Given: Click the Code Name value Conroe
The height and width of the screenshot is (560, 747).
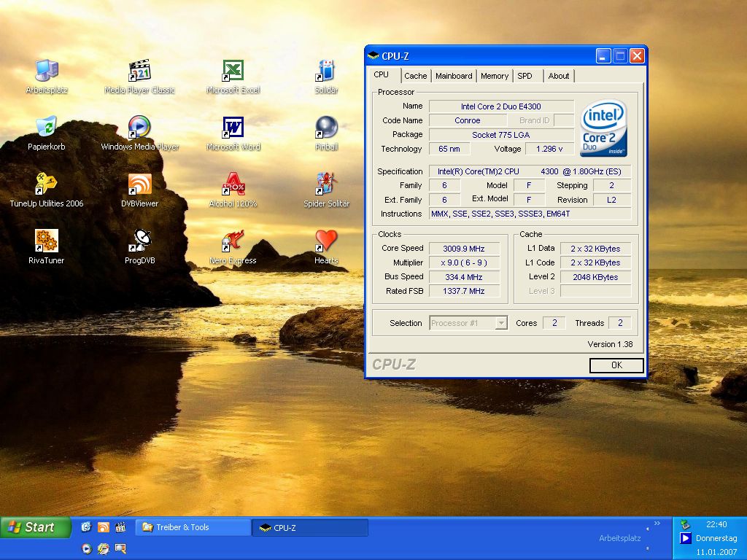Looking at the screenshot, I should click(x=468, y=120).
